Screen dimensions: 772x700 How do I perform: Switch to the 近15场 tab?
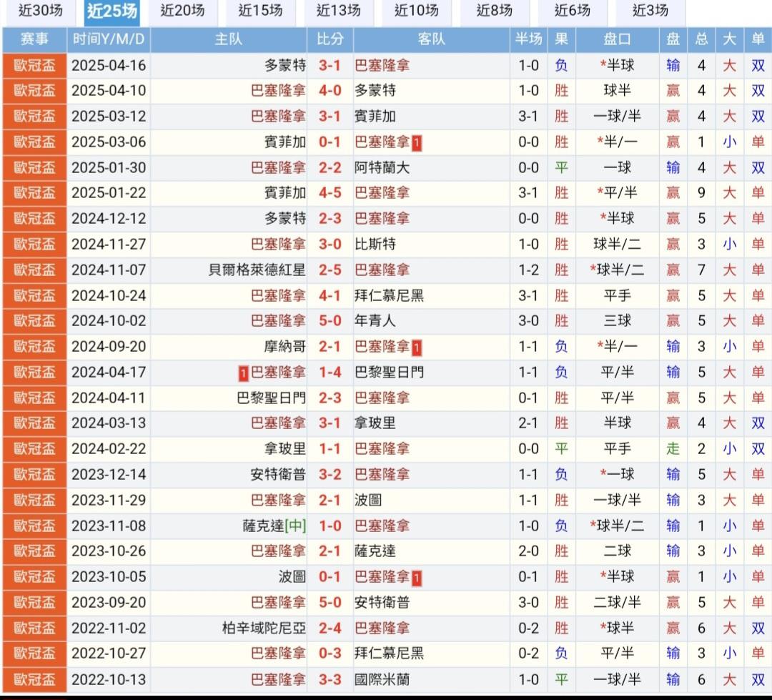(260, 11)
